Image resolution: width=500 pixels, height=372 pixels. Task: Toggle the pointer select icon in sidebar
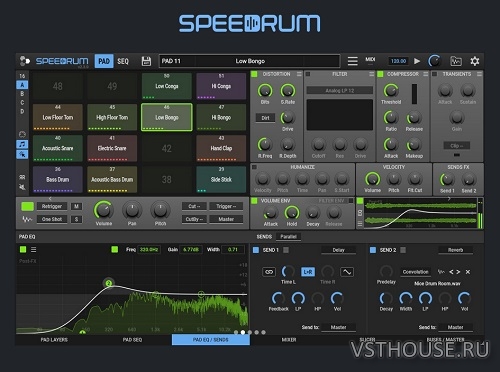pyautogui.click(x=22, y=154)
